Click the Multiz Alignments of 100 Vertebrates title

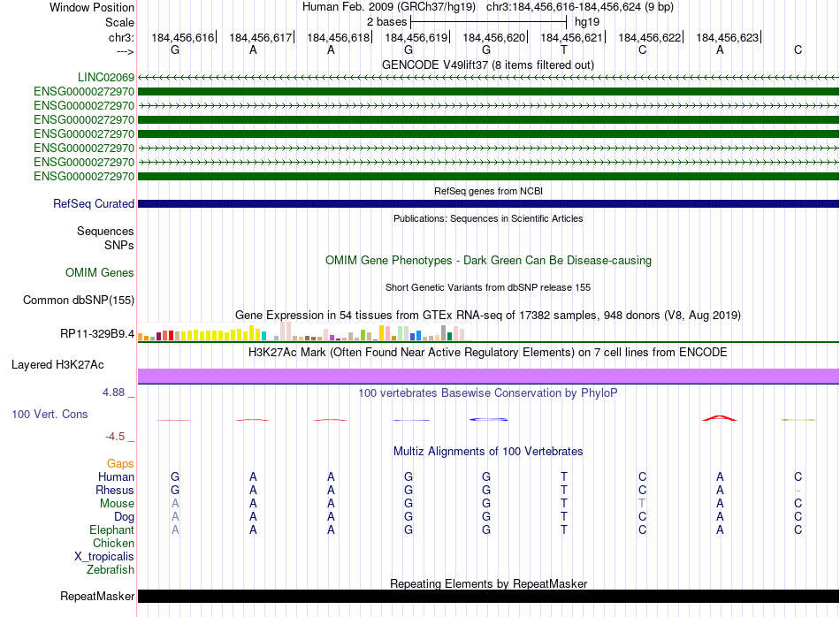pos(487,451)
